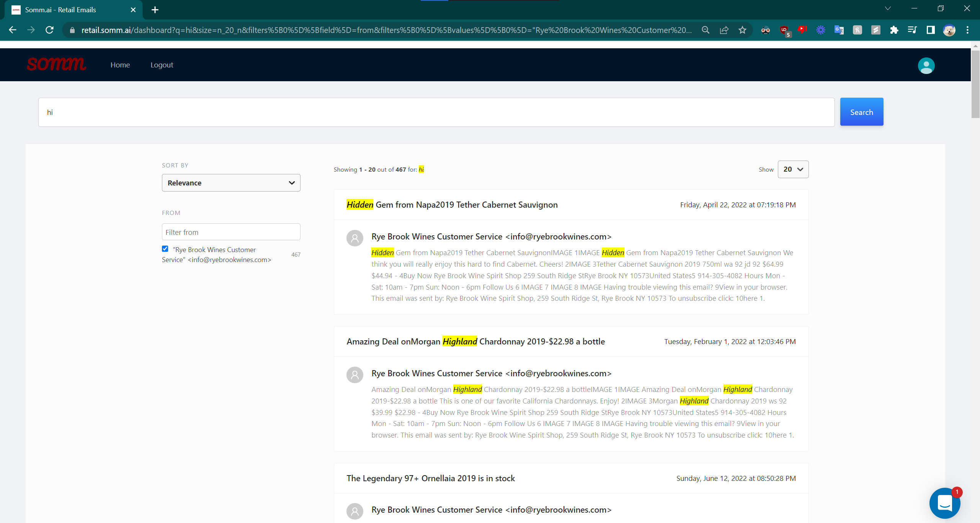Open the browser media playlist control

(913, 30)
